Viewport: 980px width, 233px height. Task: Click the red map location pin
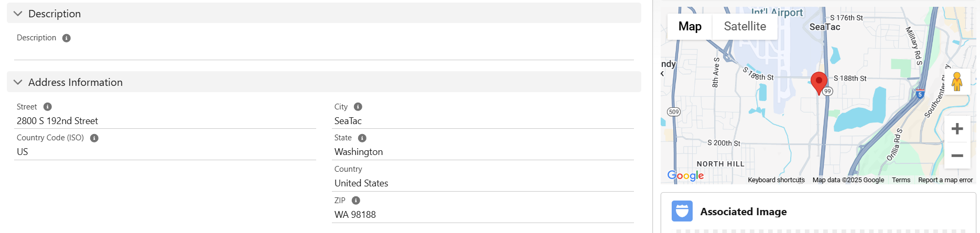(x=819, y=82)
